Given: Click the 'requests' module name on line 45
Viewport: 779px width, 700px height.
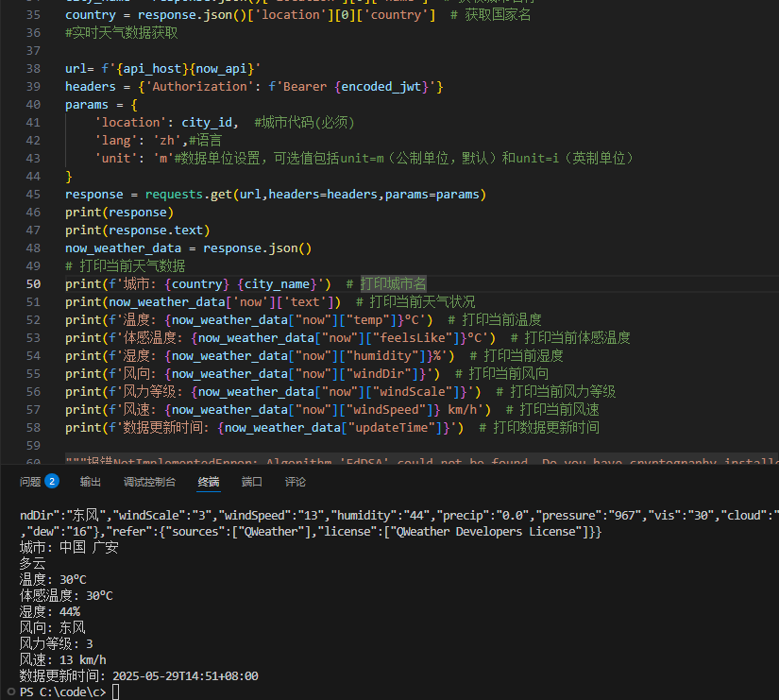Looking at the screenshot, I should [x=174, y=195].
